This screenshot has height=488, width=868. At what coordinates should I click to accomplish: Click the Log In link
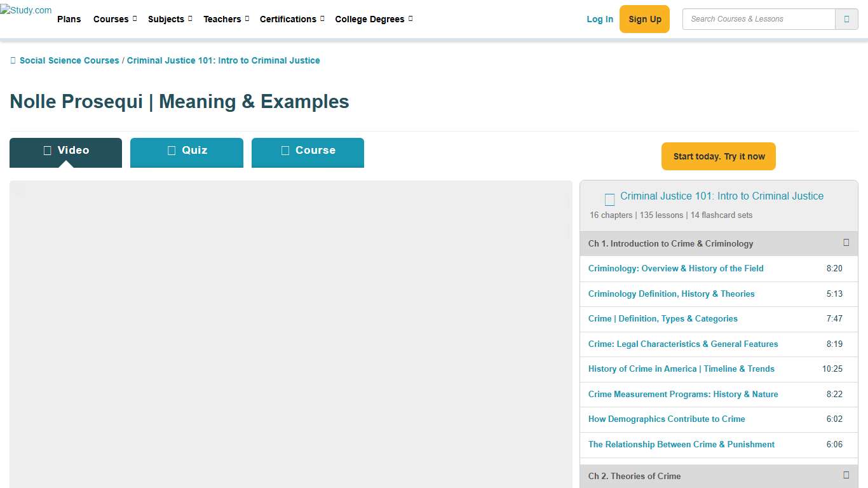pos(600,19)
